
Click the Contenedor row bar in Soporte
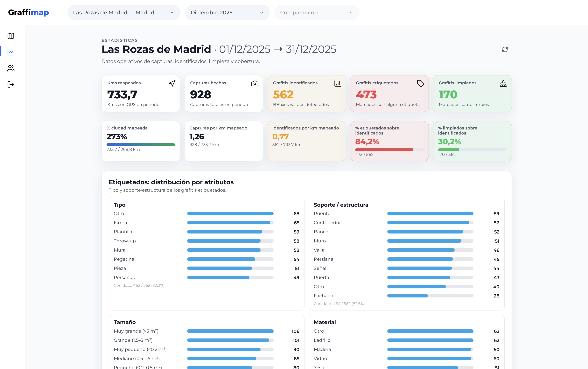pos(430,223)
